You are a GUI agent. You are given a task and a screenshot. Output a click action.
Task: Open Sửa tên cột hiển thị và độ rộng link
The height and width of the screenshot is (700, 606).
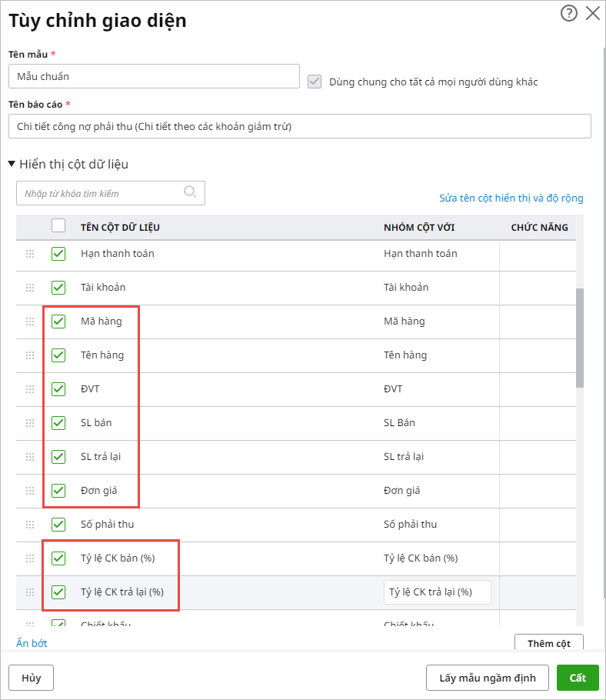click(x=511, y=198)
